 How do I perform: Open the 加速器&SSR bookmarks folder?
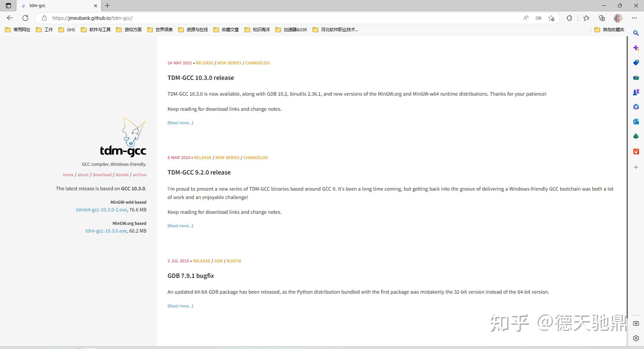291,30
